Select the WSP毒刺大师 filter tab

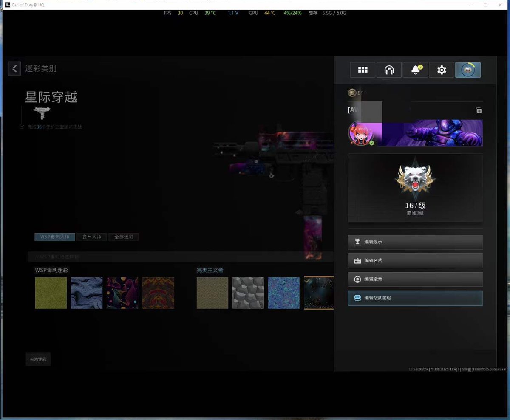[54, 237]
